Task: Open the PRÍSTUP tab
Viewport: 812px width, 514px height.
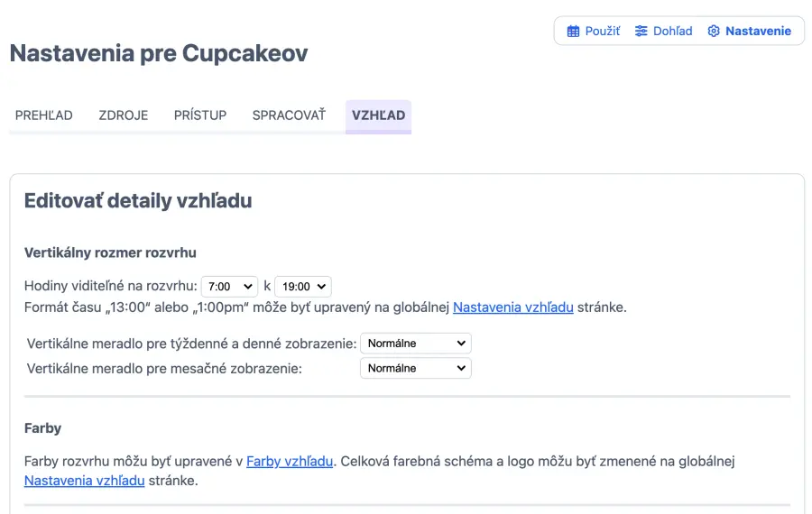Action: pyautogui.click(x=200, y=115)
